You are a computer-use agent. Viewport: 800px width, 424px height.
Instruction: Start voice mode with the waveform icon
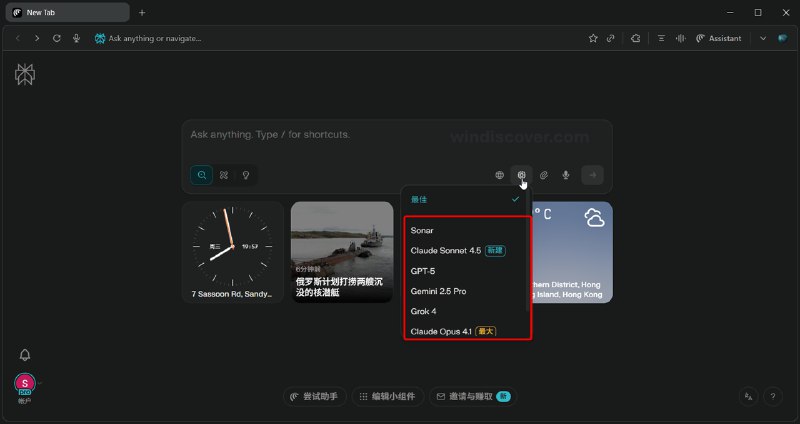(x=681, y=38)
